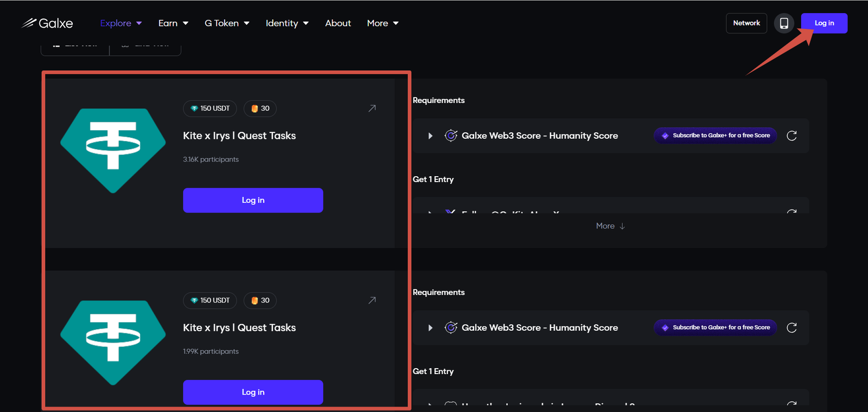Open the Earn dropdown menu
The width and height of the screenshot is (868, 412).
point(173,23)
